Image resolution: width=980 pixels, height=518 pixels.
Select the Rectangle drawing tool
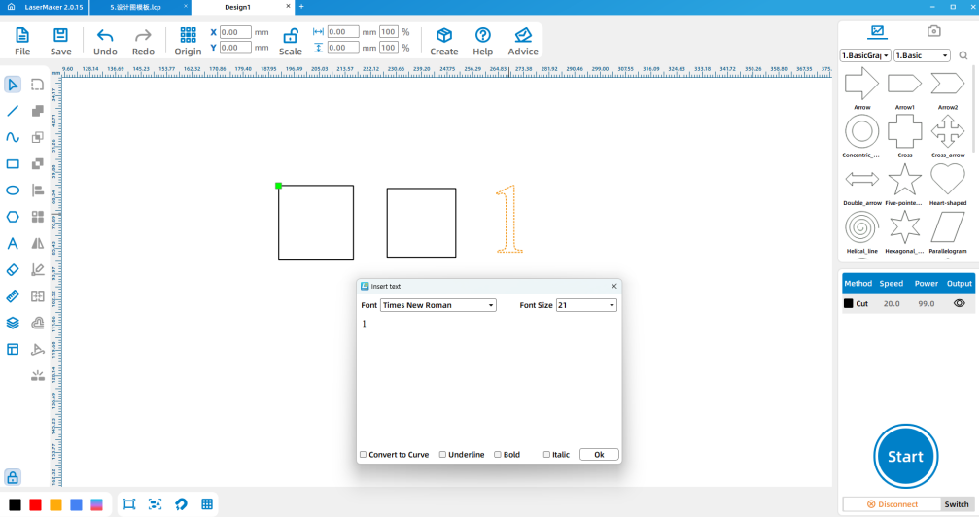[x=13, y=163]
